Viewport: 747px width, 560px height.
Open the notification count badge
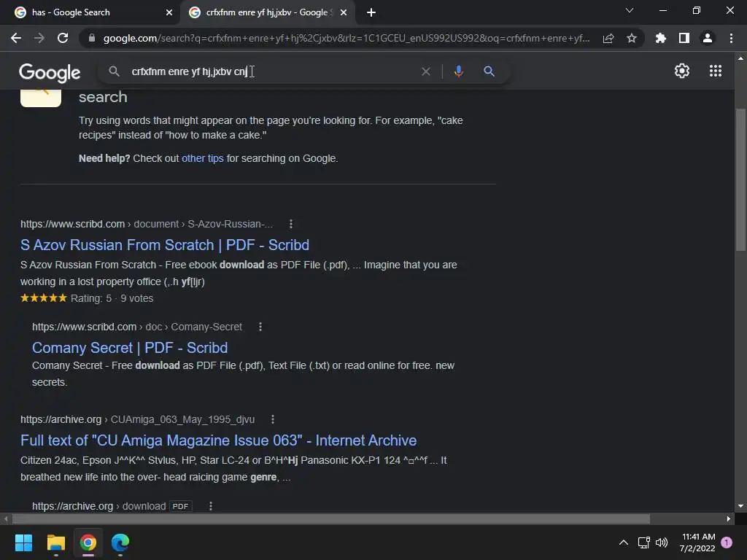(x=727, y=542)
